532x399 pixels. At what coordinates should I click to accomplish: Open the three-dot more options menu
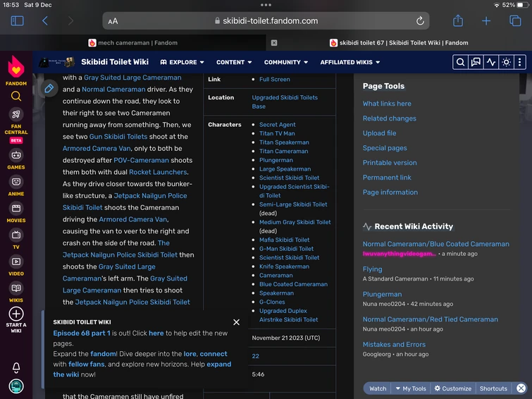pyautogui.click(x=520, y=62)
